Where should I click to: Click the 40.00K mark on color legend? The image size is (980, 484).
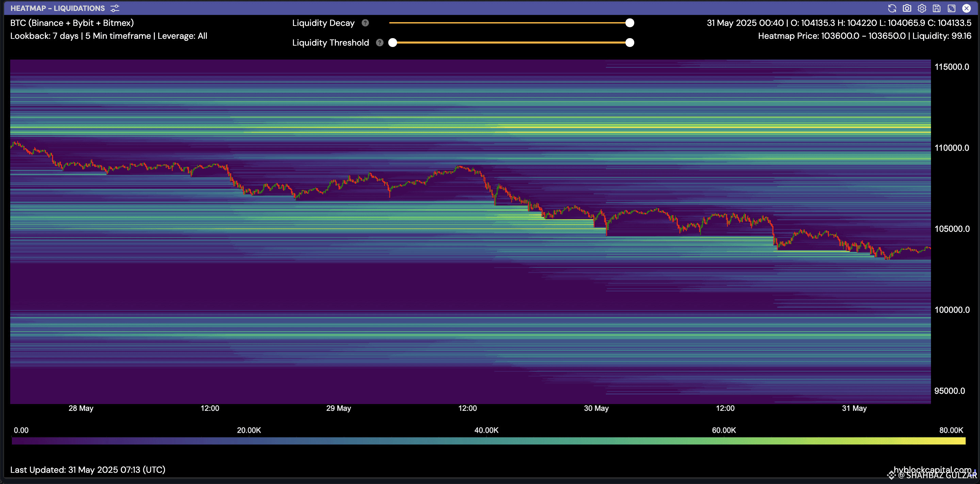[486, 430]
